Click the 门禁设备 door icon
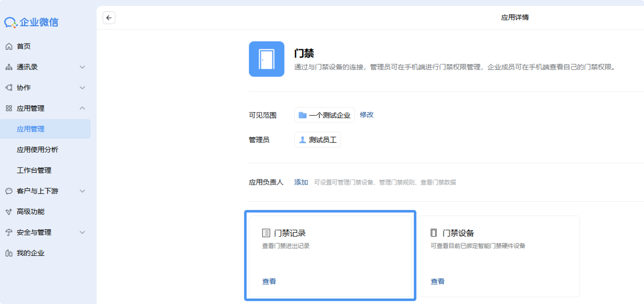 coord(434,233)
